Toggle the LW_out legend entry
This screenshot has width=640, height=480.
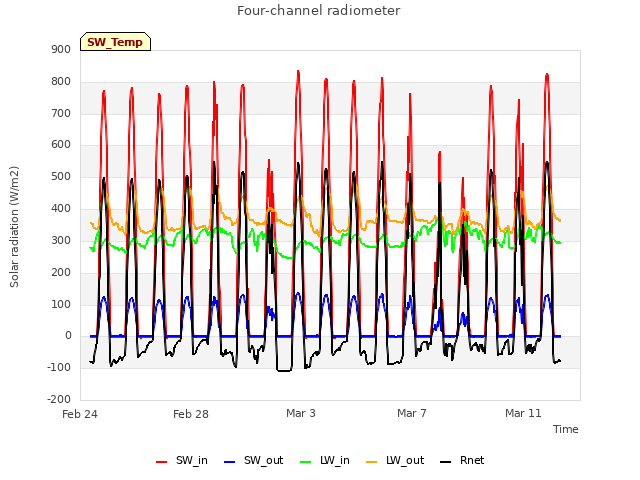395,460
